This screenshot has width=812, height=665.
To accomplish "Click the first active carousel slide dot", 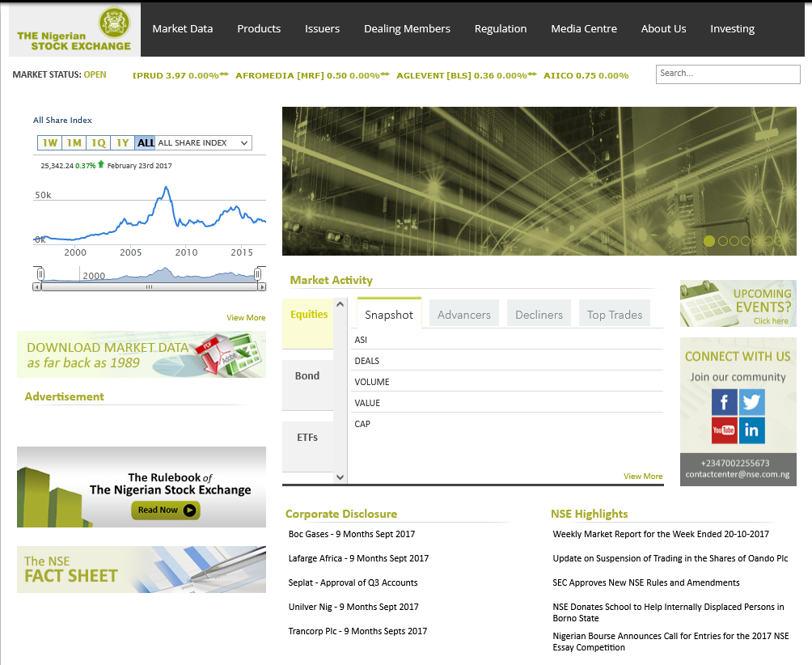I will pos(709,241).
